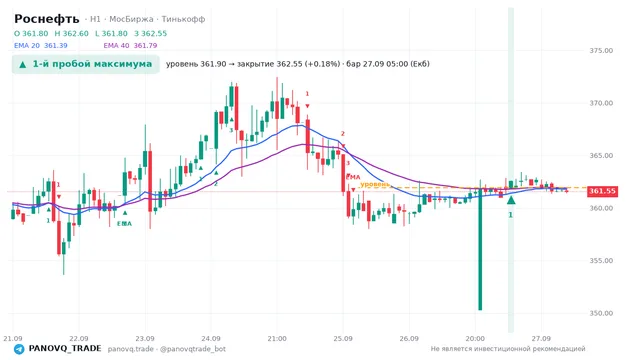
Task: Click the 20:00 time axis label
Action: click(x=475, y=339)
